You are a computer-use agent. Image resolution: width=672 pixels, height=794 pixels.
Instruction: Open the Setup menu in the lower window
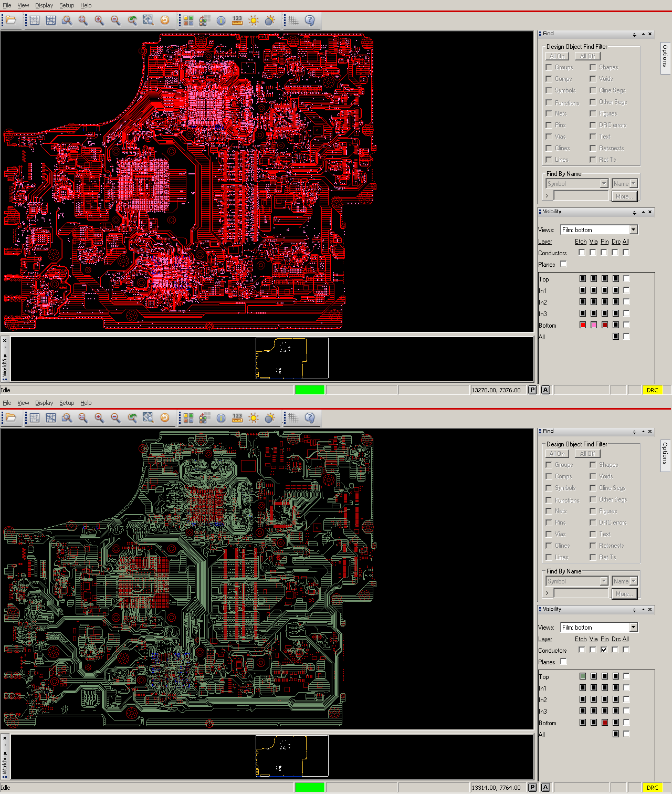(67, 403)
